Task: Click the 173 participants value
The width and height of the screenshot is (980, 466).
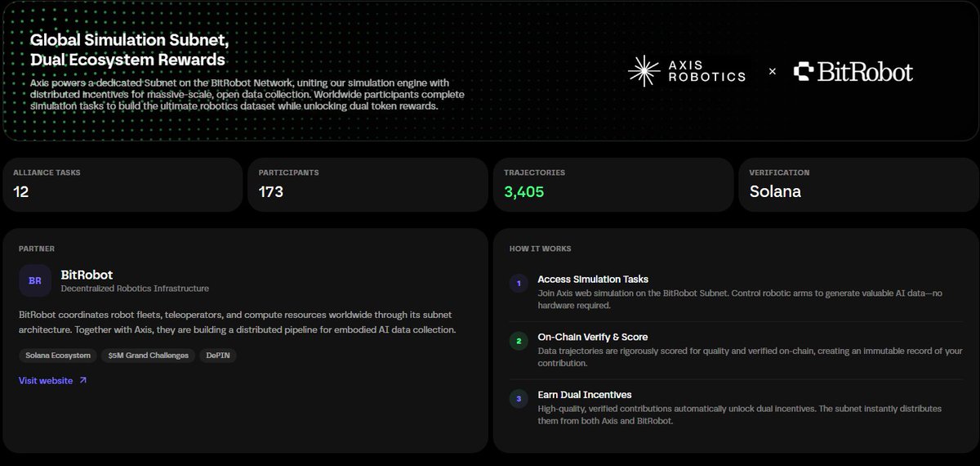Action: click(x=271, y=192)
